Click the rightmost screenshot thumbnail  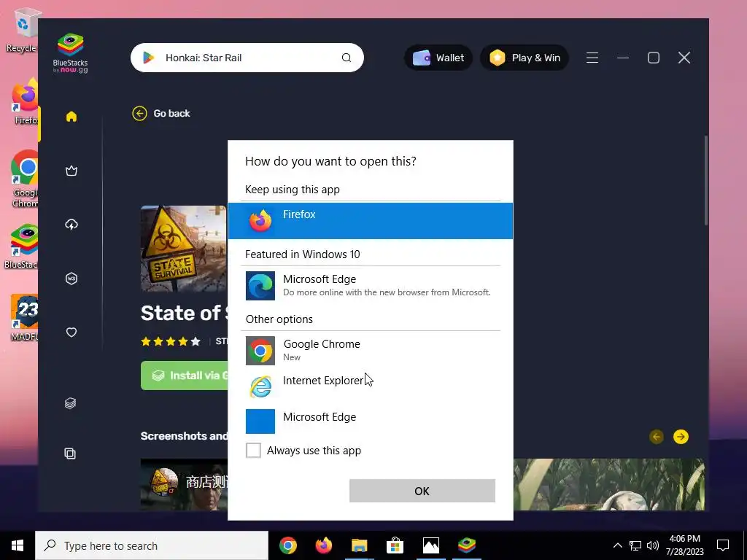tap(608, 484)
